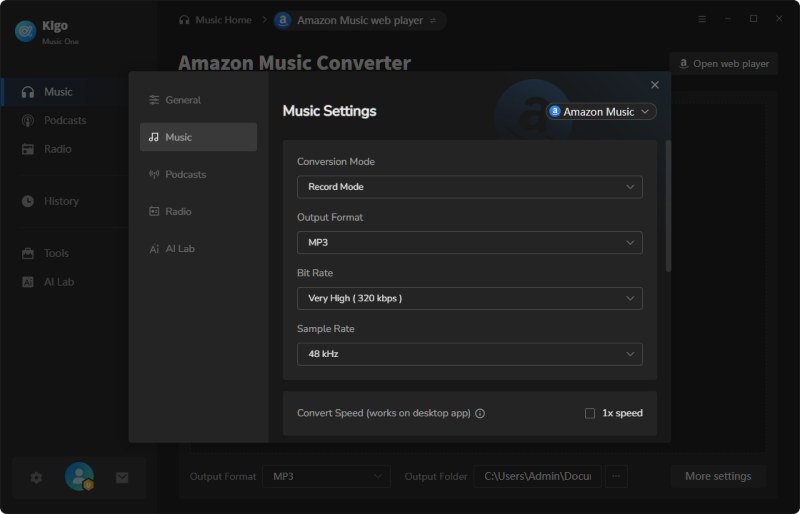Open the user profile avatar icon

[79, 477]
